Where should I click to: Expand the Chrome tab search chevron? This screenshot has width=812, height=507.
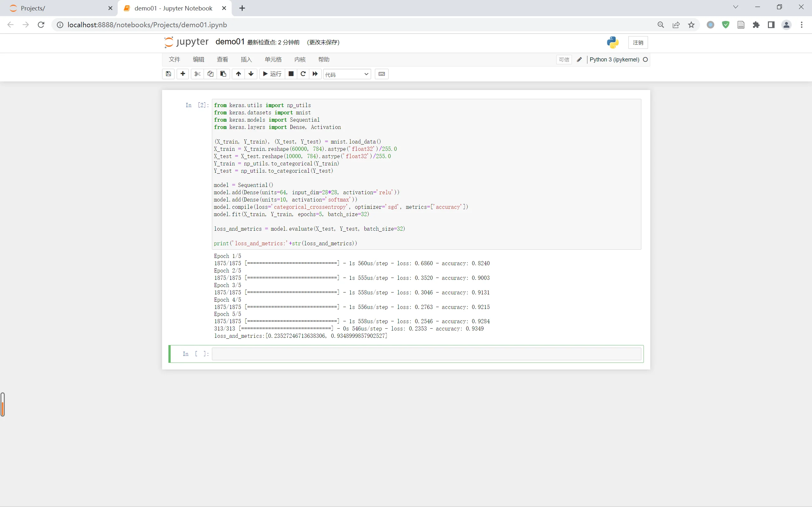736,7
